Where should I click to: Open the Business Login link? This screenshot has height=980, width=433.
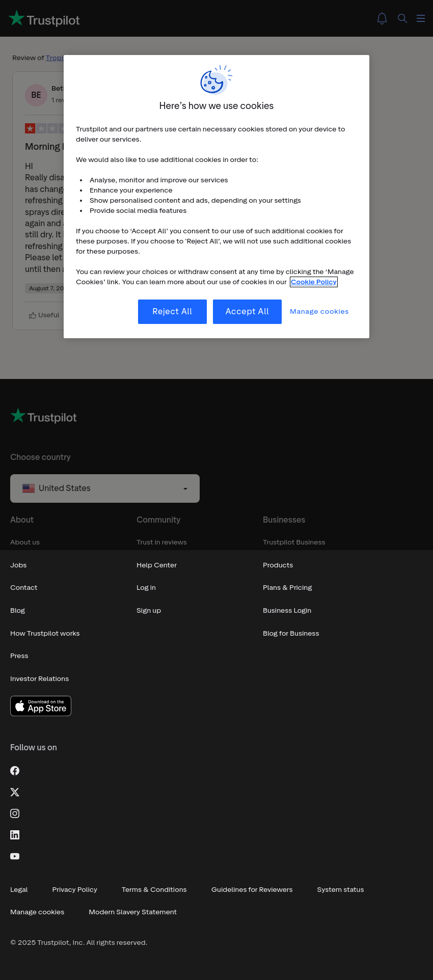[x=287, y=611]
